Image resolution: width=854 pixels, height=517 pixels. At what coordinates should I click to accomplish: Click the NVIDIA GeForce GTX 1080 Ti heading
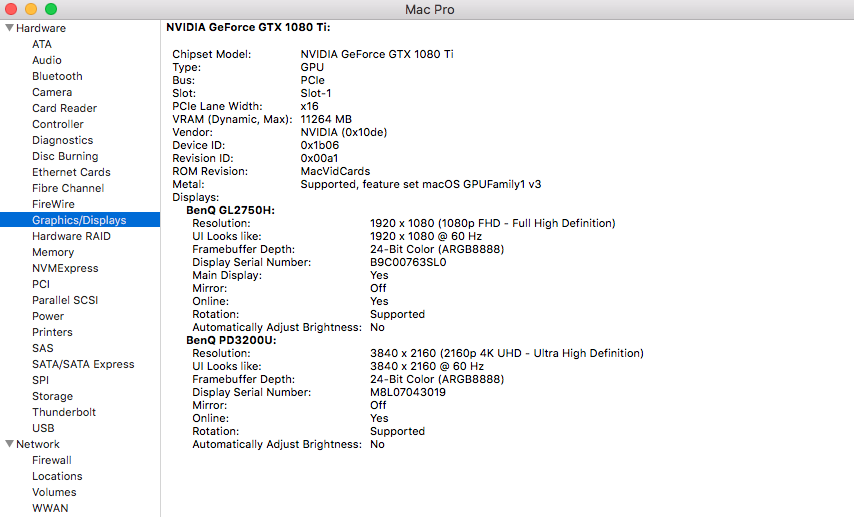coord(248,27)
